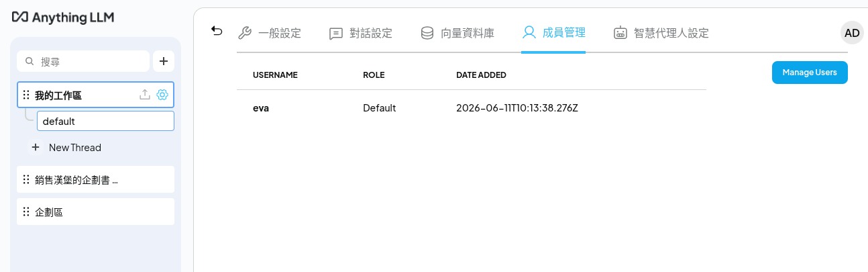Click the date 2026-06-11T10:13:38.276Z
The width and height of the screenshot is (868, 272).
(517, 107)
